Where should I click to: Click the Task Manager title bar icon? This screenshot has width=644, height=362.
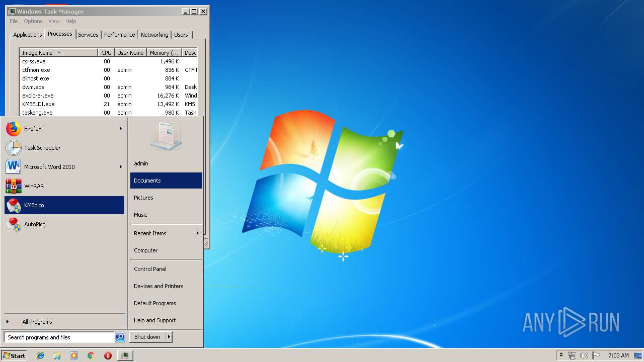[x=12, y=11]
